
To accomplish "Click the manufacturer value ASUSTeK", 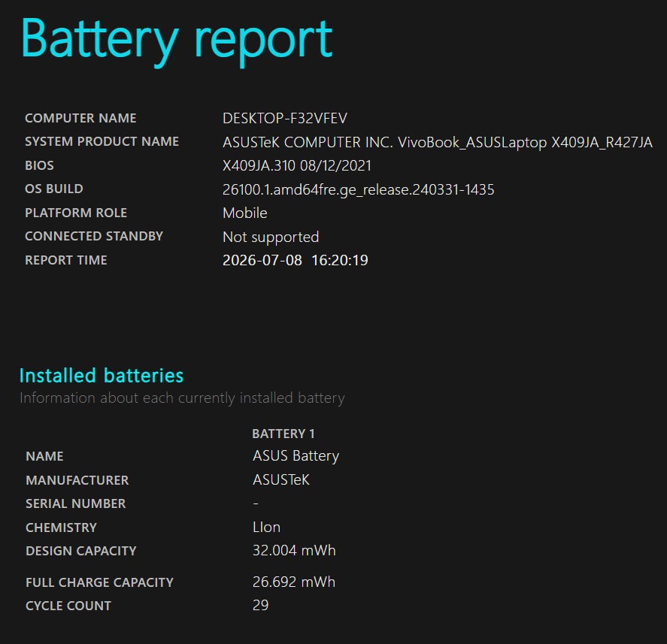I will point(280,480).
